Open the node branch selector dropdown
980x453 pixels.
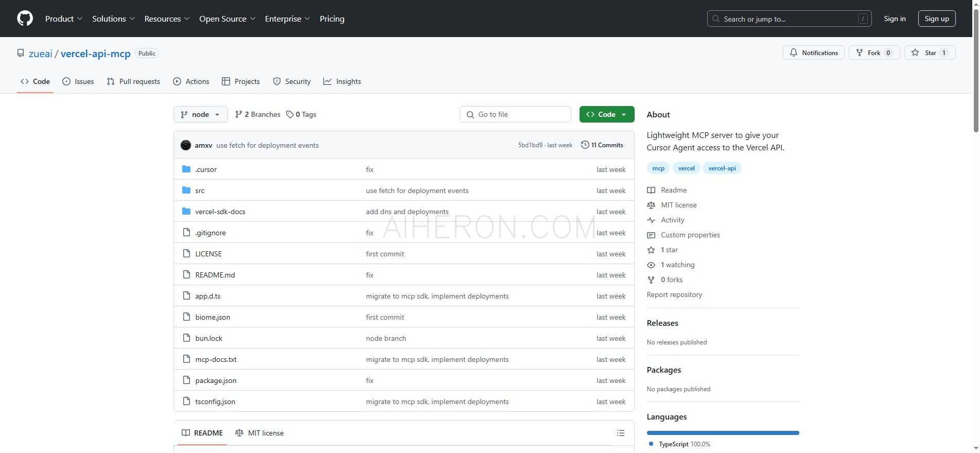click(200, 114)
